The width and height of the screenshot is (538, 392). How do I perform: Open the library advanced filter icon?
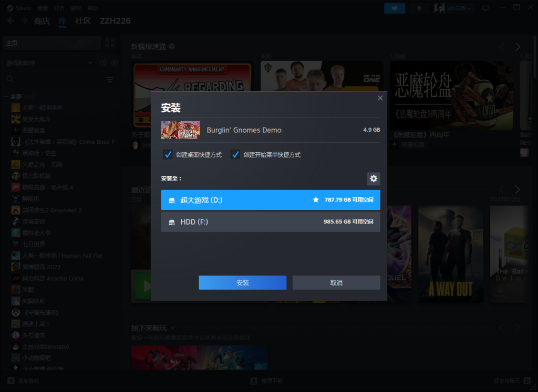click(110, 79)
